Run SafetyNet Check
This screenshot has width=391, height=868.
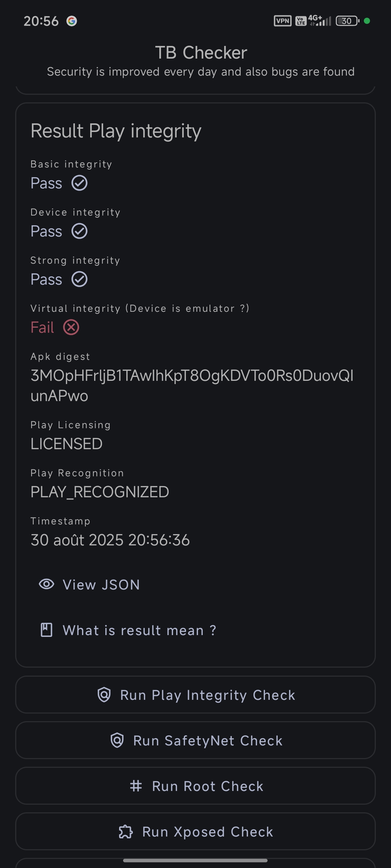pyautogui.click(x=195, y=740)
